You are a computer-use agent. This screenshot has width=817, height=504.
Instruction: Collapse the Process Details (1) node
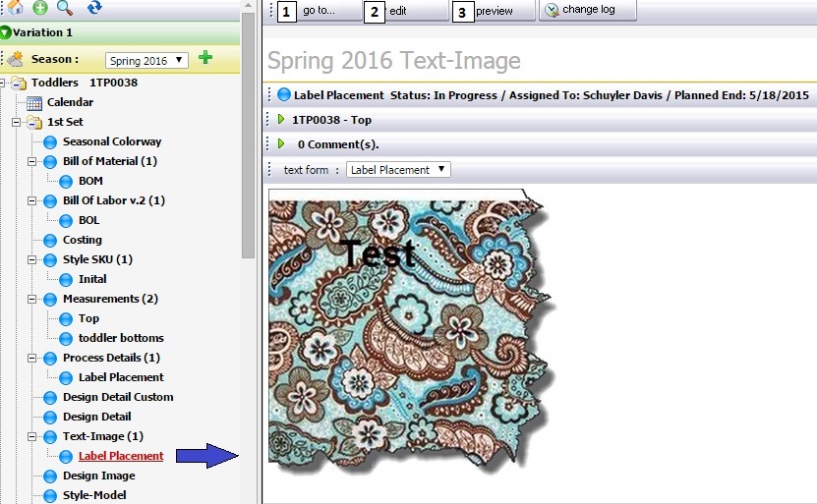click(x=31, y=359)
